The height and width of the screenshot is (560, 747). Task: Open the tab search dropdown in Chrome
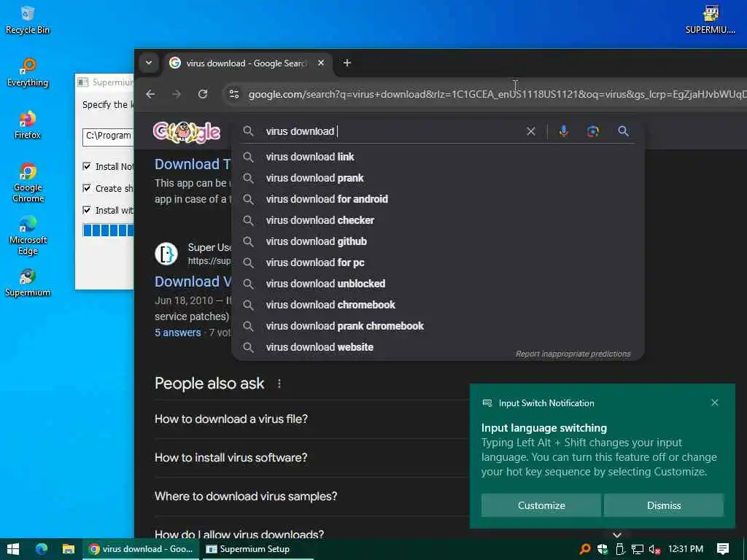(x=149, y=63)
